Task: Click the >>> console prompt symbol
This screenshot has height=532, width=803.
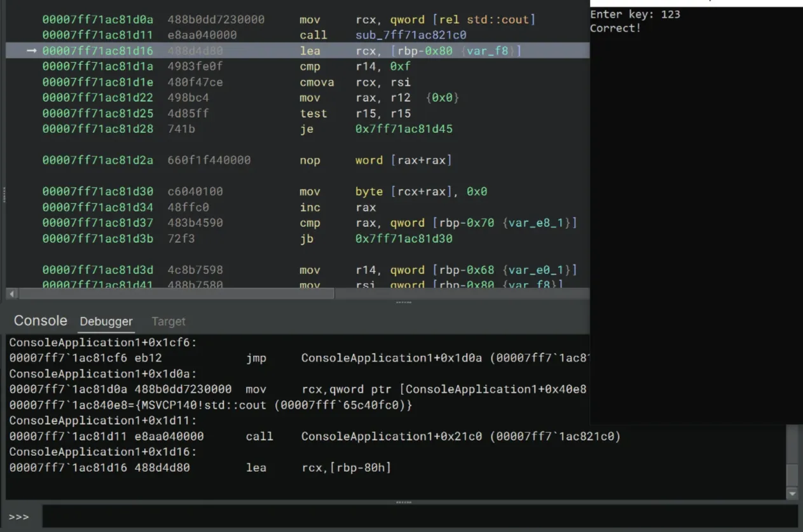Action: [x=19, y=517]
